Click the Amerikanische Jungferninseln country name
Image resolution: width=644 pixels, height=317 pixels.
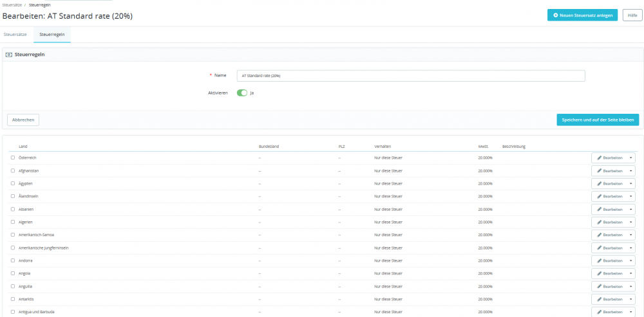tap(44, 248)
